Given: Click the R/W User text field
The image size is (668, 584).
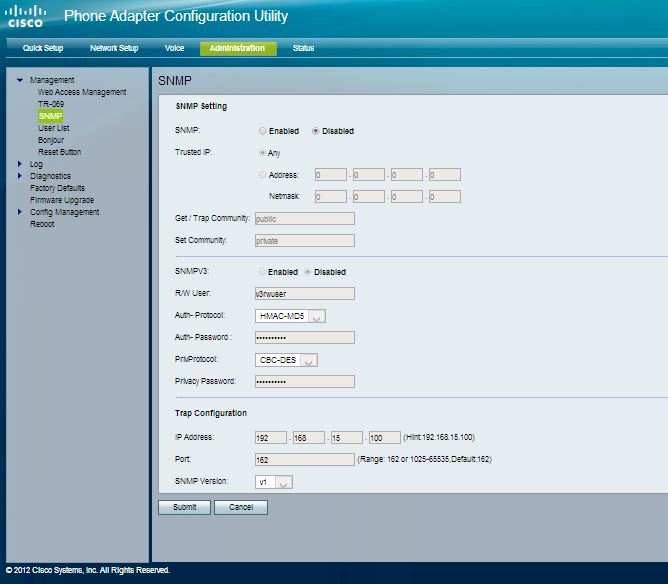Looking at the screenshot, I should point(304,293).
